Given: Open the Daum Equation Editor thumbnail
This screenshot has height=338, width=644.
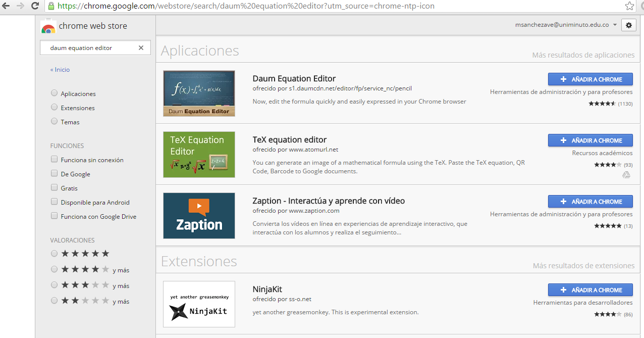Looking at the screenshot, I should coord(199,93).
